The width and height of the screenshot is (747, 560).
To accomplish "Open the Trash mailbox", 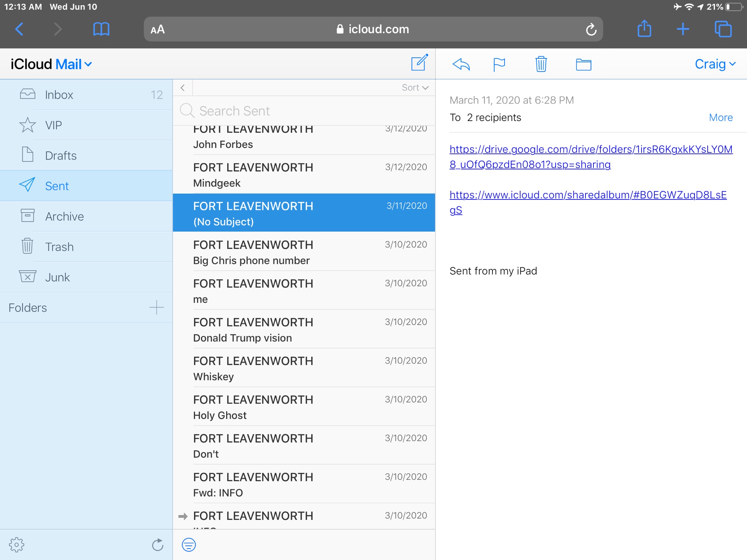I will point(86,247).
